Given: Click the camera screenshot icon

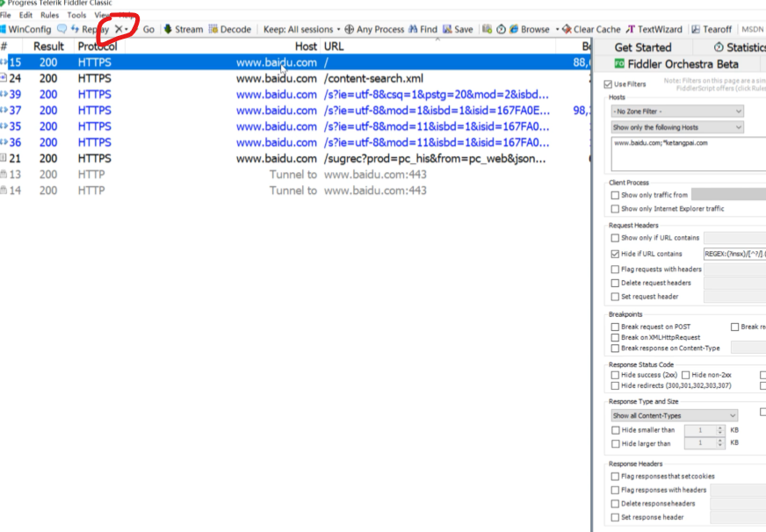Looking at the screenshot, I should click(487, 29).
